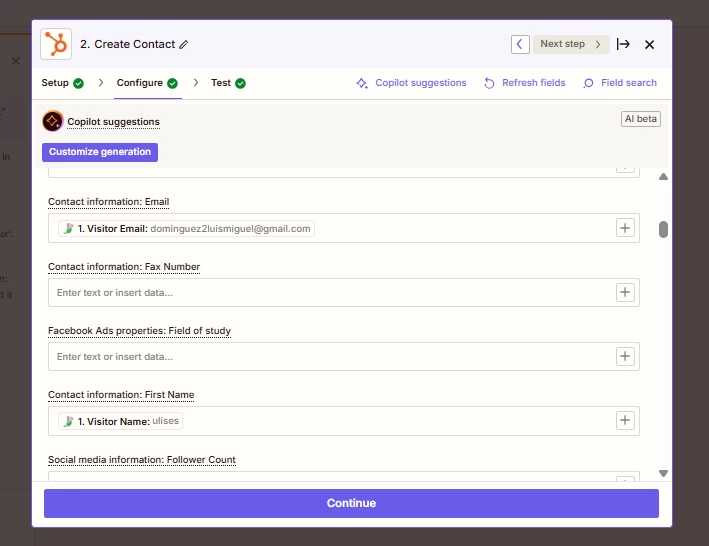This screenshot has height=546, width=709.
Task: Click the refresh arrow icon
Action: pyautogui.click(x=489, y=83)
